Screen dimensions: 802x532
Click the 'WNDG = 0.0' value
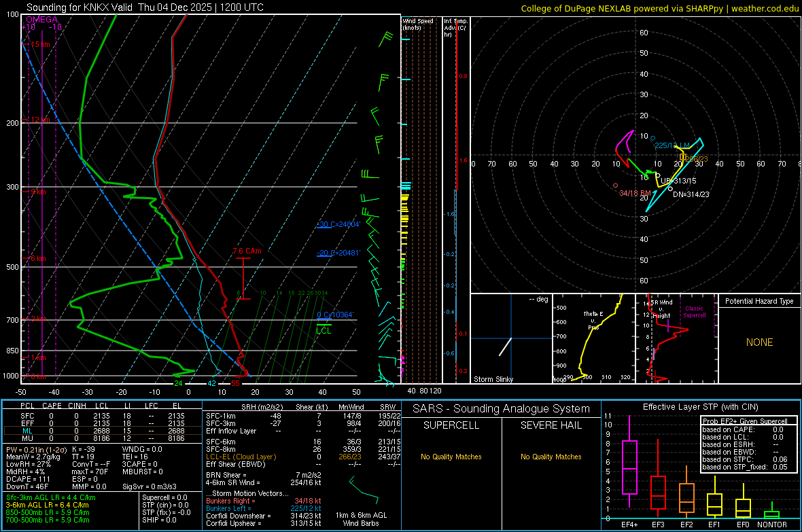click(x=142, y=449)
